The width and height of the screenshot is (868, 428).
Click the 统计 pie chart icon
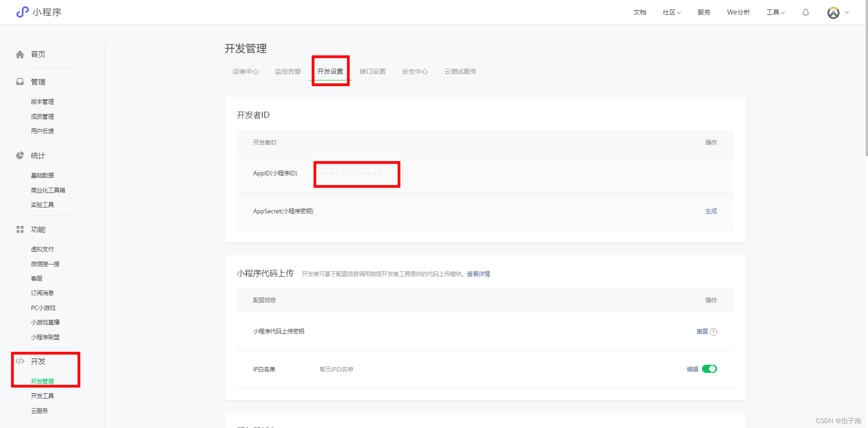pyautogui.click(x=20, y=155)
